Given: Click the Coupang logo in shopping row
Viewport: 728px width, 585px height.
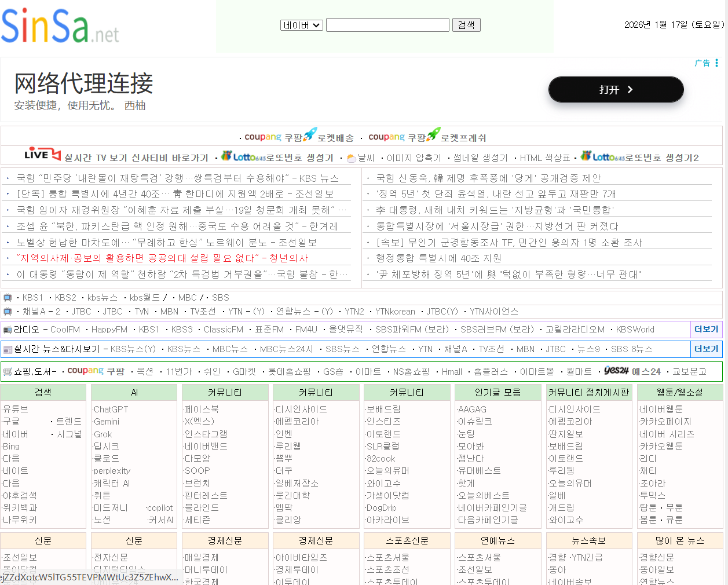Looking at the screenshot, I should [x=85, y=371].
